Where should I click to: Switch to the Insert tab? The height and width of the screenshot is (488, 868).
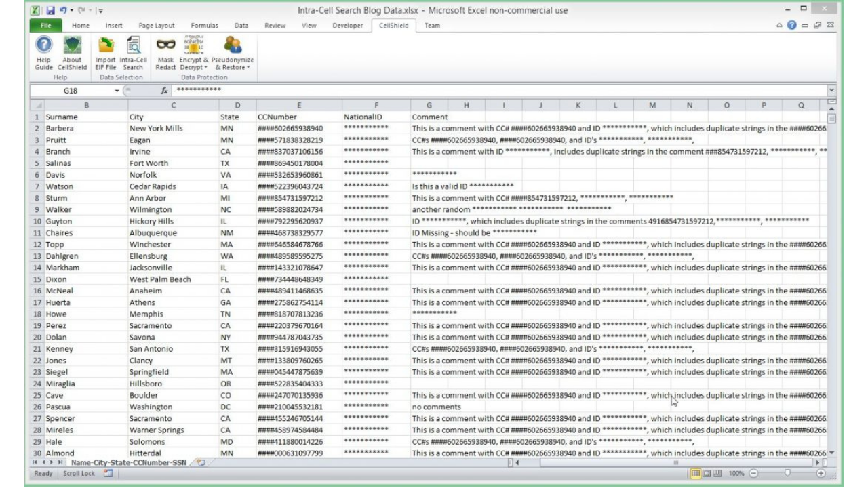[114, 26]
